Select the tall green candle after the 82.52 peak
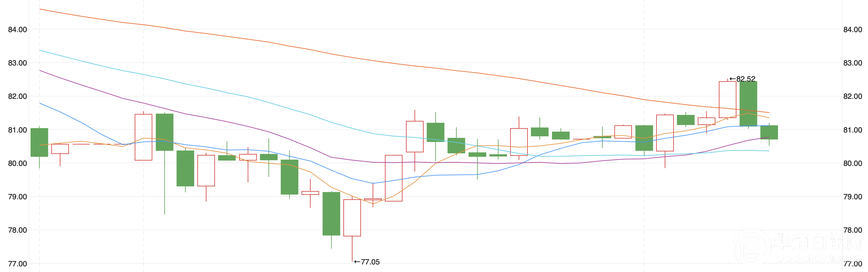Image resolution: width=868 pixels, height=272 pixels. pyautogui.click(x=748, y=104)
